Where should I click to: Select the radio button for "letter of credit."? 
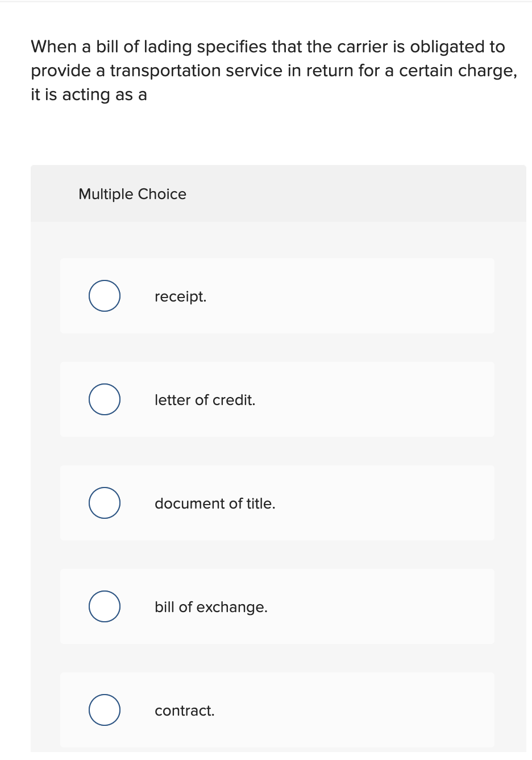coord(105,399)
